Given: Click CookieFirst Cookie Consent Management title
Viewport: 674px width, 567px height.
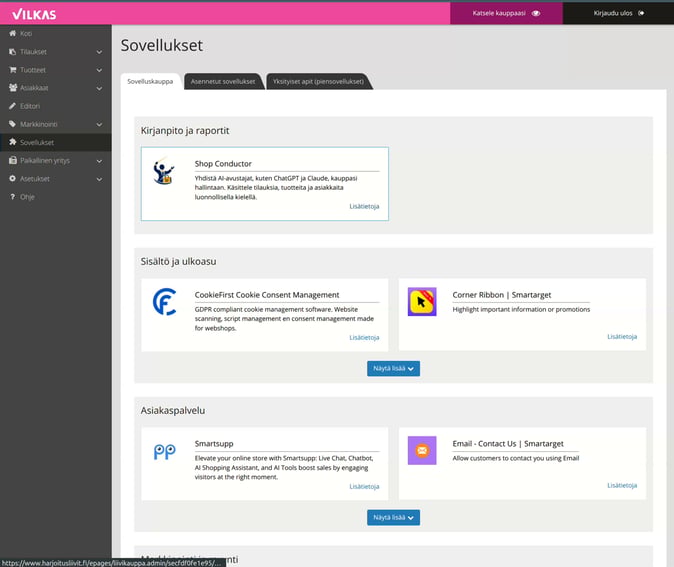Looking at the screenshot, I should click(267, 295).
